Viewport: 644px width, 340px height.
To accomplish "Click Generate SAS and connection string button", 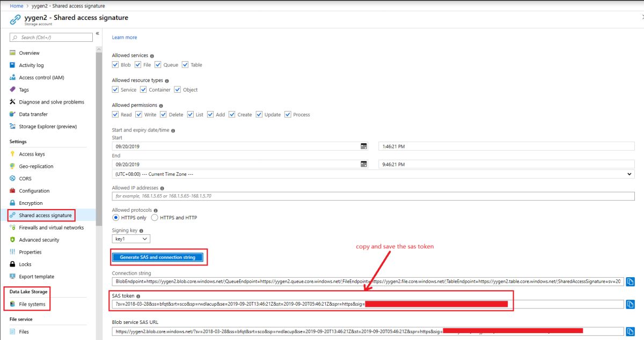I will pyautogui.click(x=159, y=257).
